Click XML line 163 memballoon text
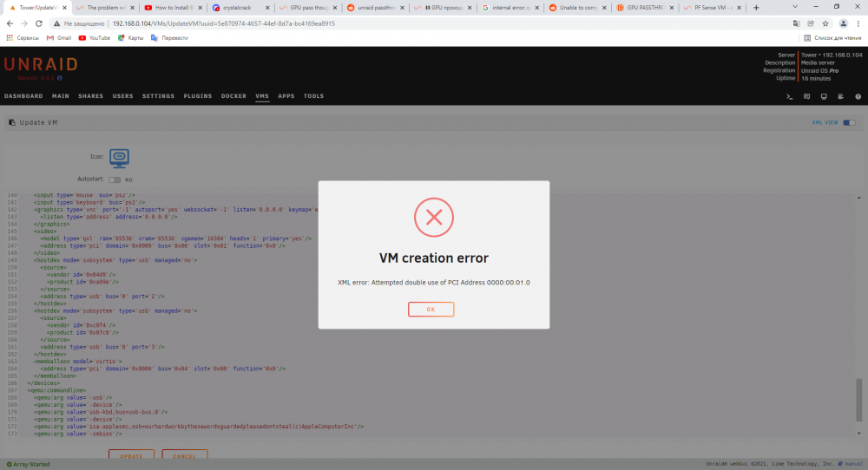Screen dimensions: 868x470 click(x=77, y=361)
